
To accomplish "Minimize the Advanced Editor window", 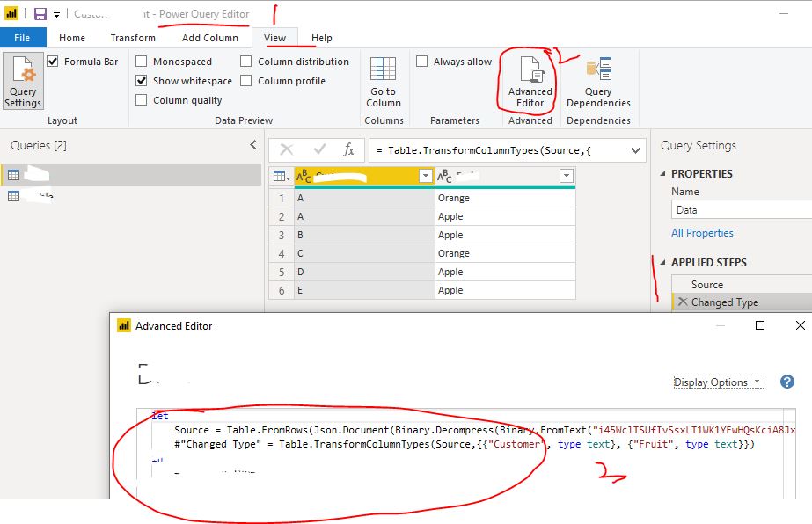I will click(721, 325).
